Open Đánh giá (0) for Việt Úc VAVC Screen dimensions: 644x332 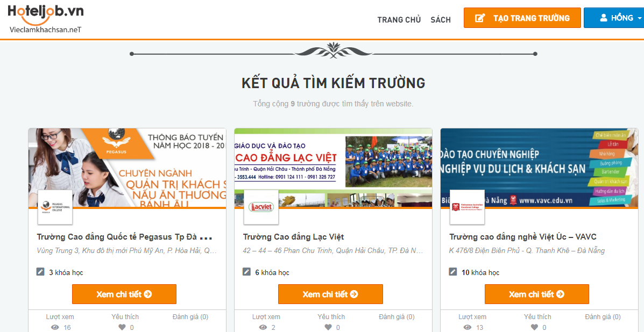click(603, 317)
